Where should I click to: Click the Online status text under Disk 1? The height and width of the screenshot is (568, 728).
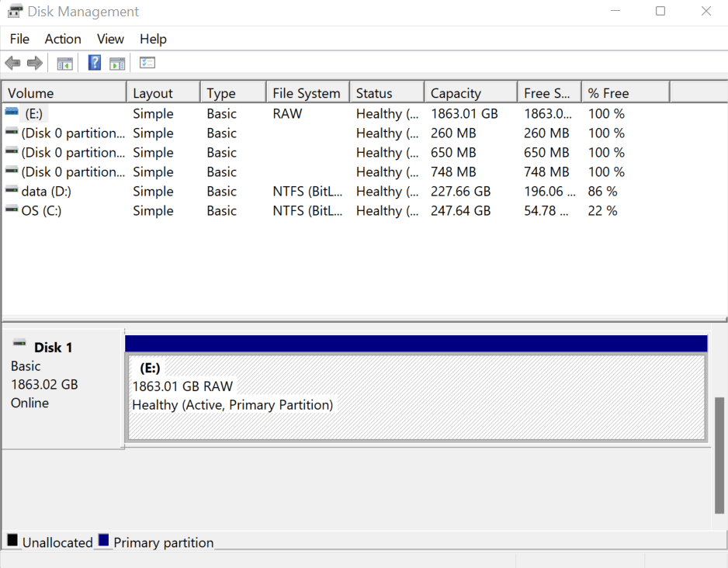29,403
